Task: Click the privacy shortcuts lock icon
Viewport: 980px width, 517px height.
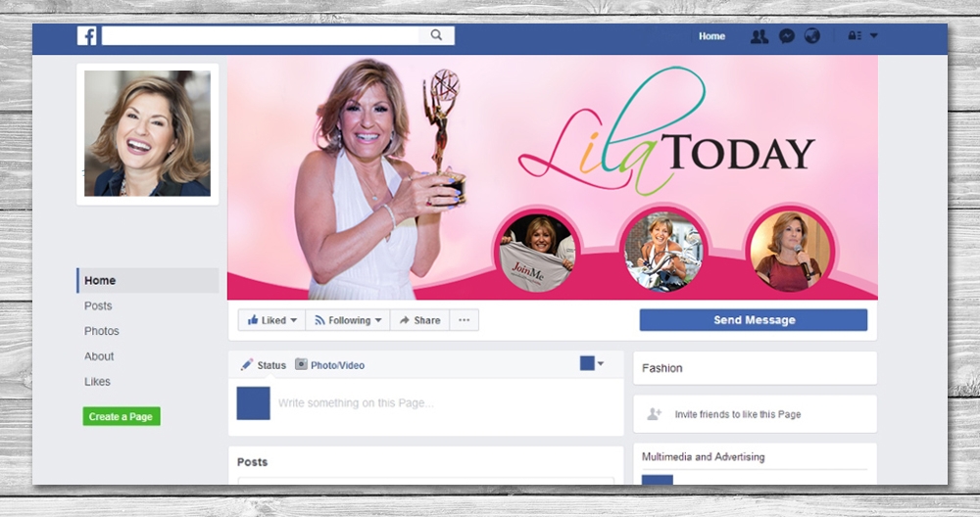Action: [x=855, y=36]
